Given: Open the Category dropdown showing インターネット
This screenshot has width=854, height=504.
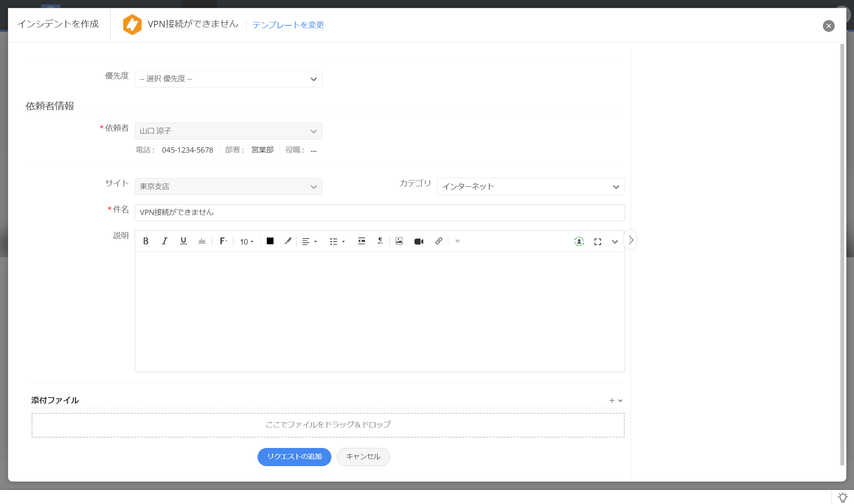Looking at the screenshot, I should click(530, 187).
